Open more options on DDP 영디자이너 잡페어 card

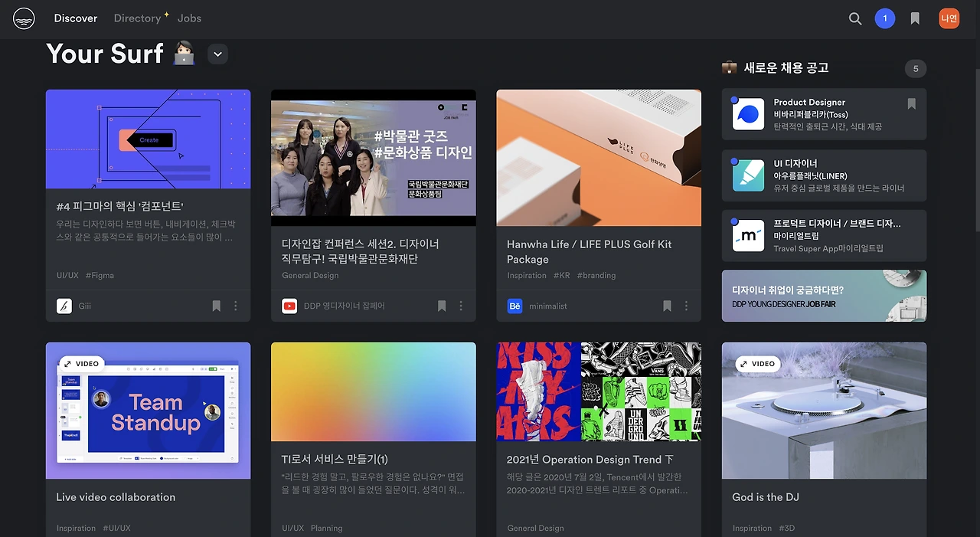pos(461,306)
